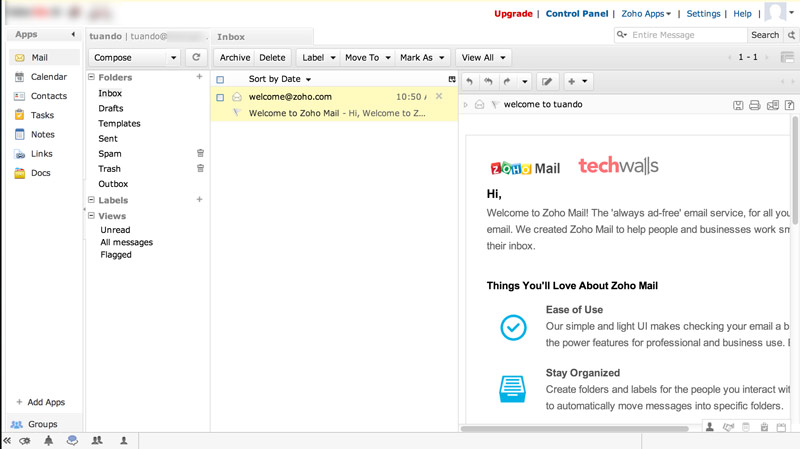Open the Mail app
The image size is (800, 449).
tap(44, 57)
